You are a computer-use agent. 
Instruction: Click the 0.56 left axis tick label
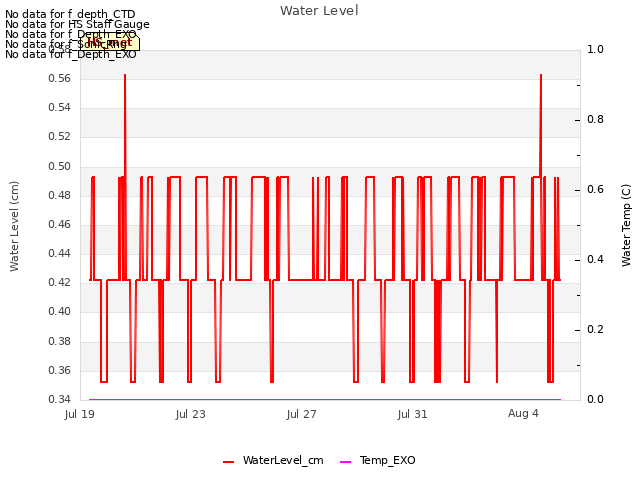tap(60, 78)
